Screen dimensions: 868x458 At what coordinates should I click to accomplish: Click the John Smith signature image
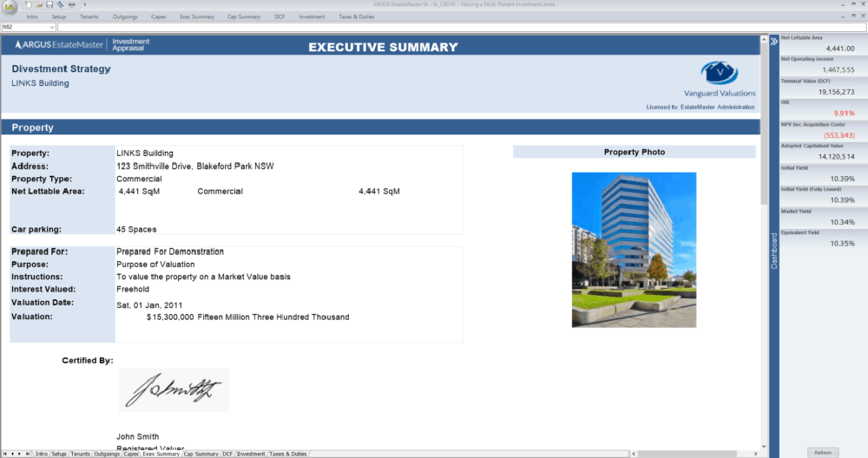coord(174,390)
